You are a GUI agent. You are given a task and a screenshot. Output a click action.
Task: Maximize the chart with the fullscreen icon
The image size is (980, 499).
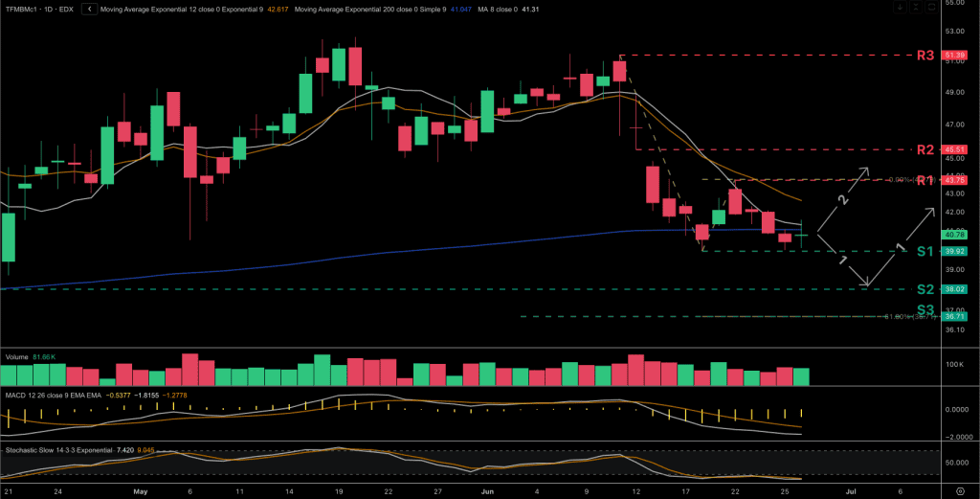931,7
